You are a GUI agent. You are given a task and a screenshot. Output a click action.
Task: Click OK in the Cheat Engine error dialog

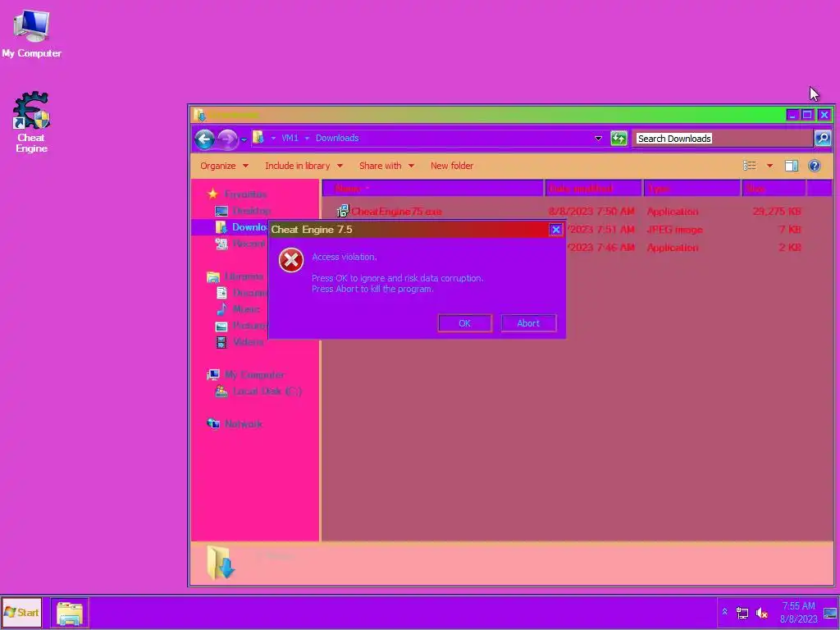tap(464, 323)
